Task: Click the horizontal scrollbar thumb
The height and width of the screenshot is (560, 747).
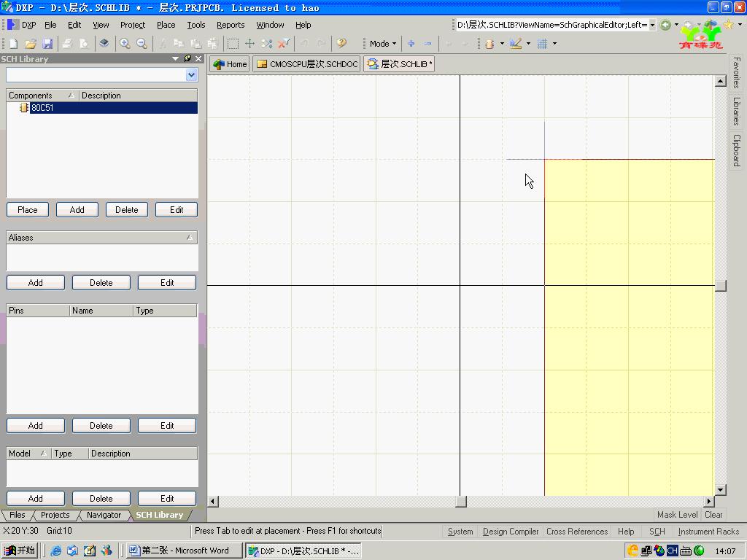Action: pyautogui.click(x=461, y=502)
